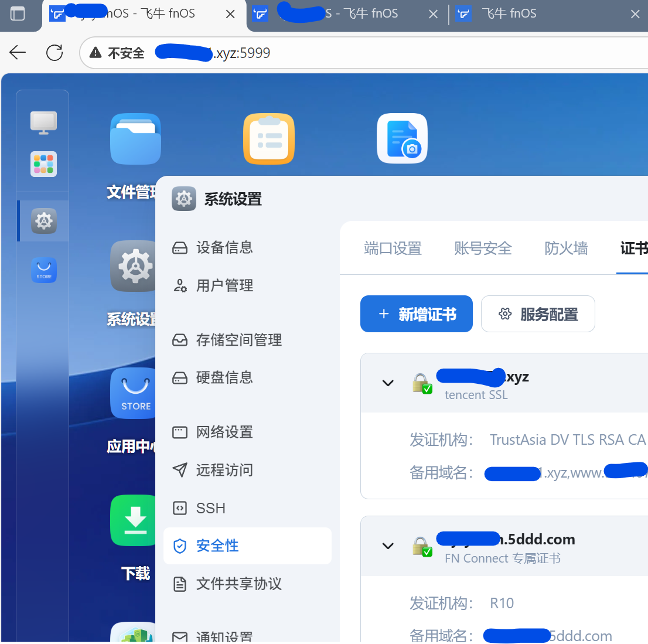Open the desktop monitor icon in the dock
The image size is (648, 644).
pyautogui.click(x=43, y=123)
